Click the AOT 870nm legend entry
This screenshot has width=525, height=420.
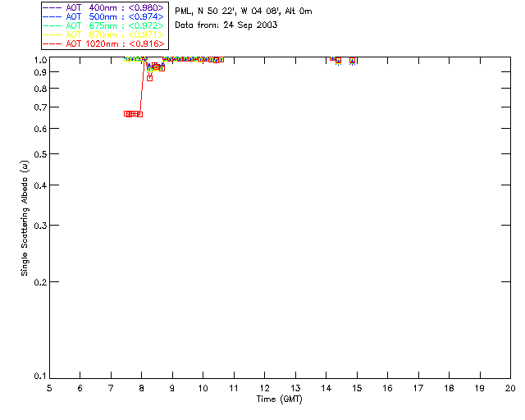pyautogui.click(x=103, y=34)
